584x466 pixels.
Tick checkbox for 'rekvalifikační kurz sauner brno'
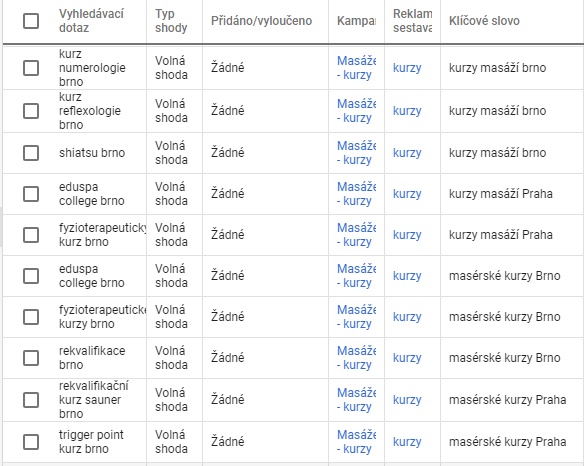(31, 400)
